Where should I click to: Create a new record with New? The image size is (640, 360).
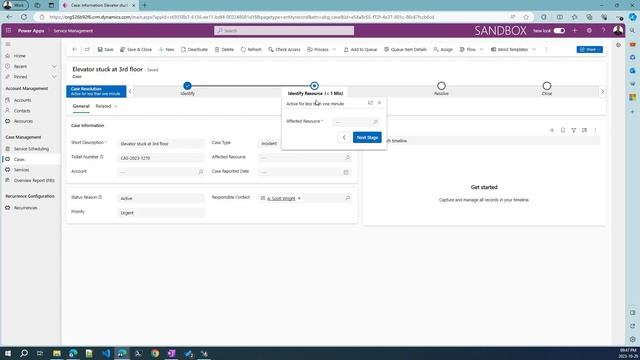coord(166,49)
